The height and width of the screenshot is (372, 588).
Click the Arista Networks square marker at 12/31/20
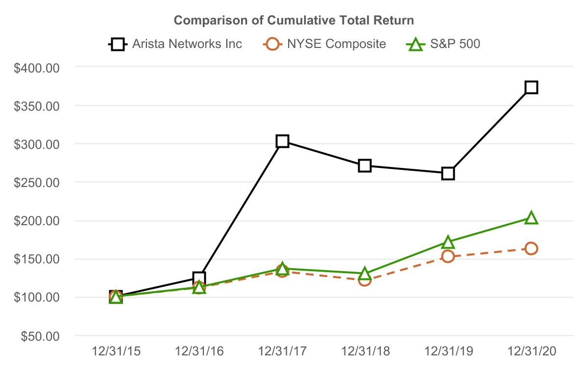tap(531, 88)
